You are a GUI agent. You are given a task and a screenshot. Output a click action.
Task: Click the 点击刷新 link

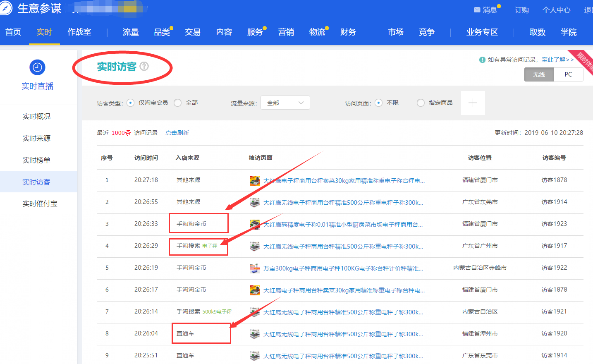pyautogui.click(x=177, y=133)
